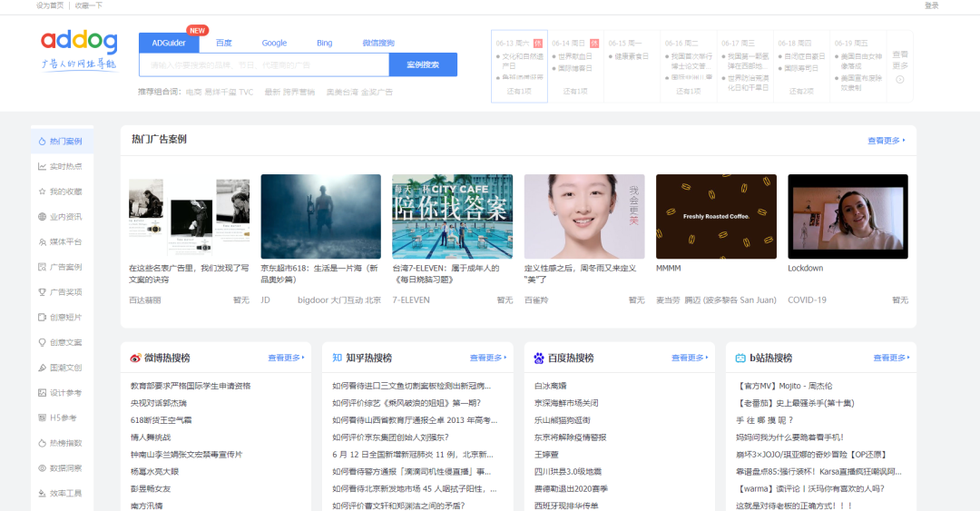Switch to the Google search tab
The width and height of the screenshot is (980, 511).
pyautogui.click(x=274, y=44)
